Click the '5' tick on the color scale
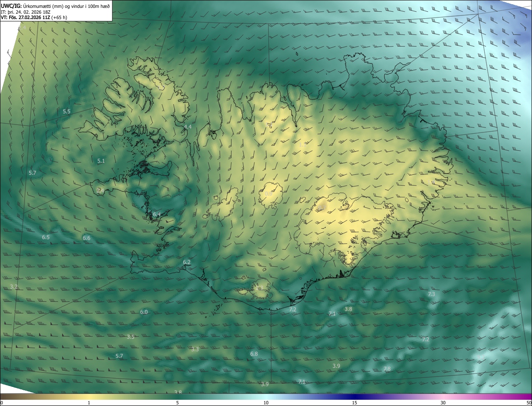 (x=177, y=403)
